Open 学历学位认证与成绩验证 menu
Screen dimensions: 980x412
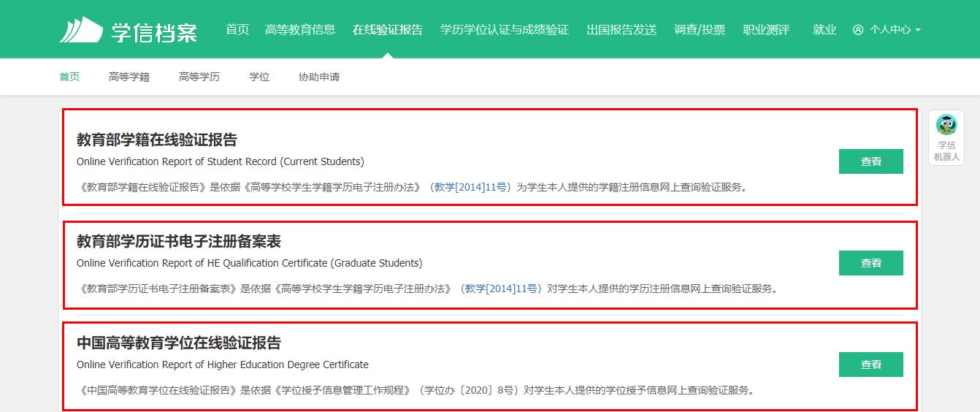click(x=504, y=30)
